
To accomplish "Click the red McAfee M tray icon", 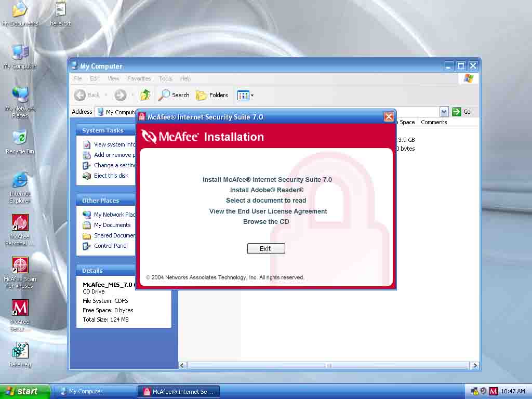I will 494,392.
